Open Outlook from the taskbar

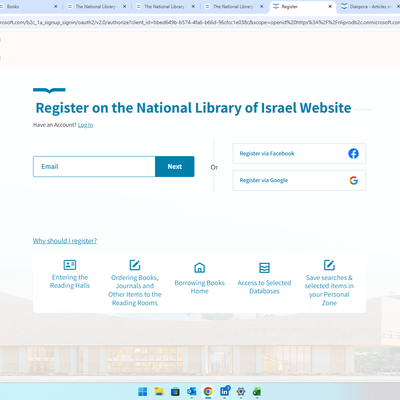coord(192,392)
